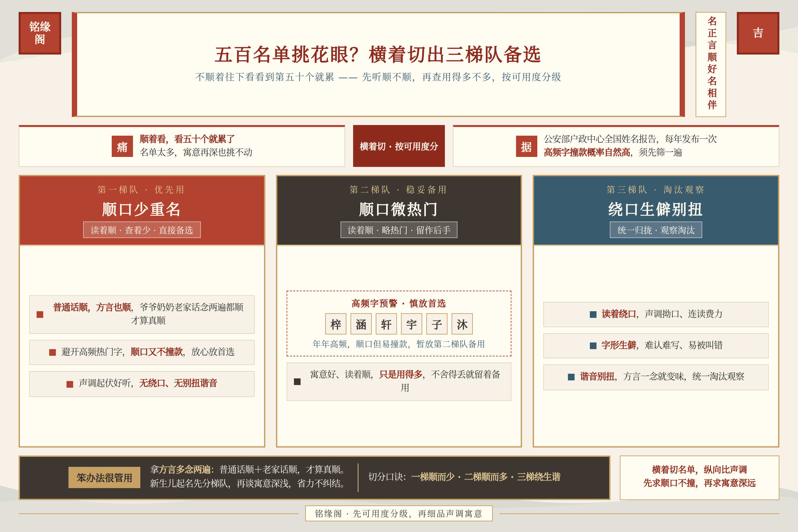The width and height of the screenshot is (798, 532).
Task: Click the note 年年高频，顺口但易撞款
Action: point(399,344)
